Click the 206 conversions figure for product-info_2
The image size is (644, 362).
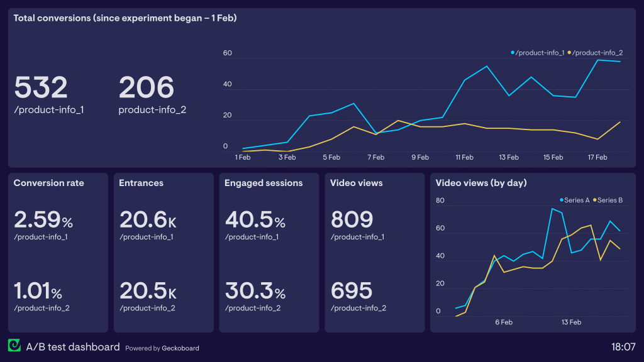tap(145, 88)
